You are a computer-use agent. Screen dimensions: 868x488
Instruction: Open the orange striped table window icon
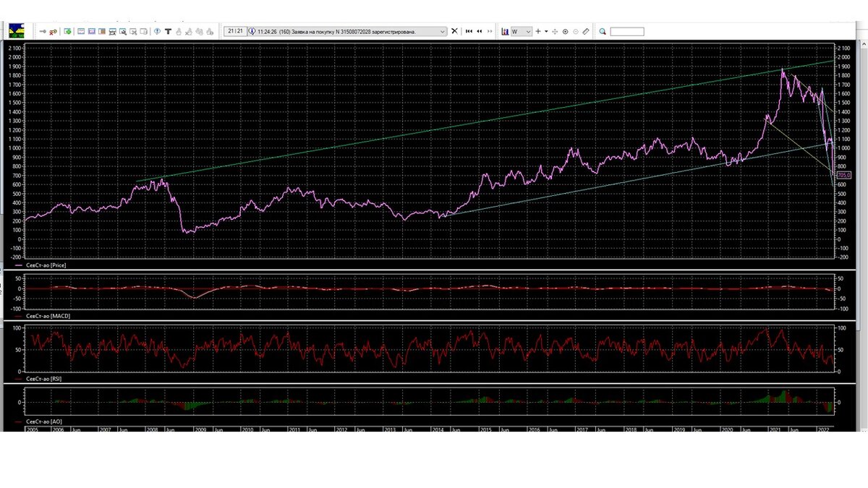pos(102,31)
